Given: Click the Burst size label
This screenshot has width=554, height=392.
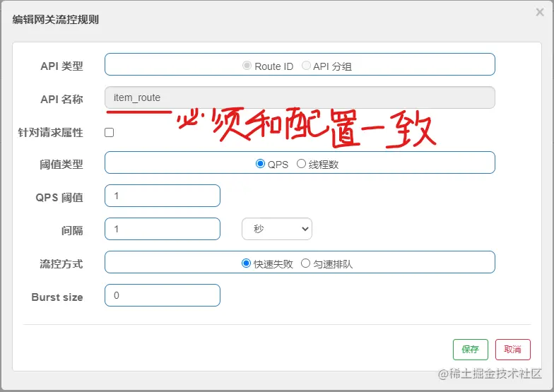Looking at the screenshot, I should click(x=57, y=297).
